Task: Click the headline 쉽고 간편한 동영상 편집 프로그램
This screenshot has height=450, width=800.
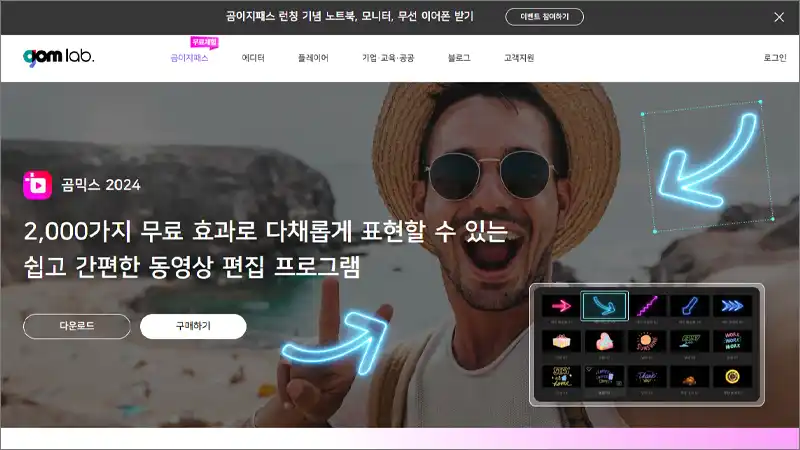Action: pyautogui.click(x=192, y=267)
